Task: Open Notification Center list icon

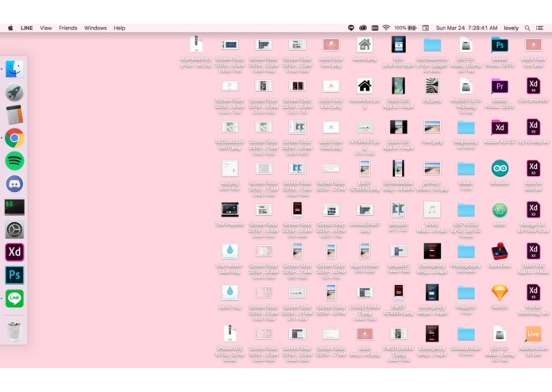Action: pyautogui.click(x=539, y=28)
